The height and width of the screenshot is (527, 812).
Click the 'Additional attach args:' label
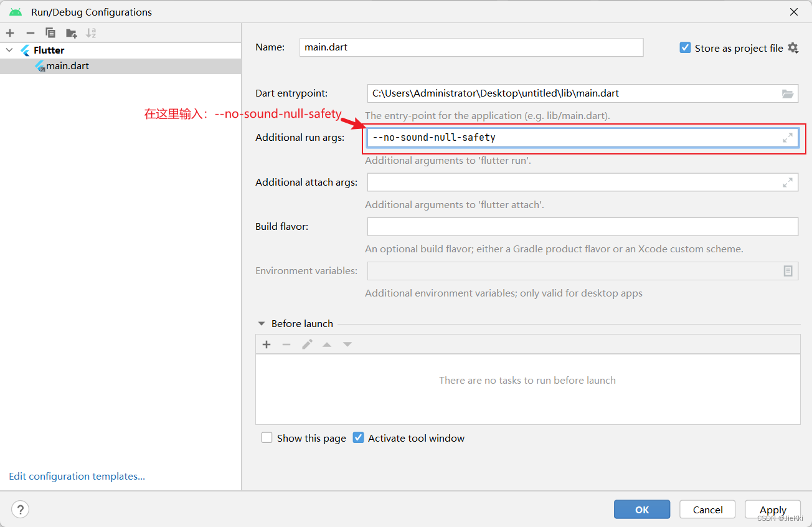[306, 182]
